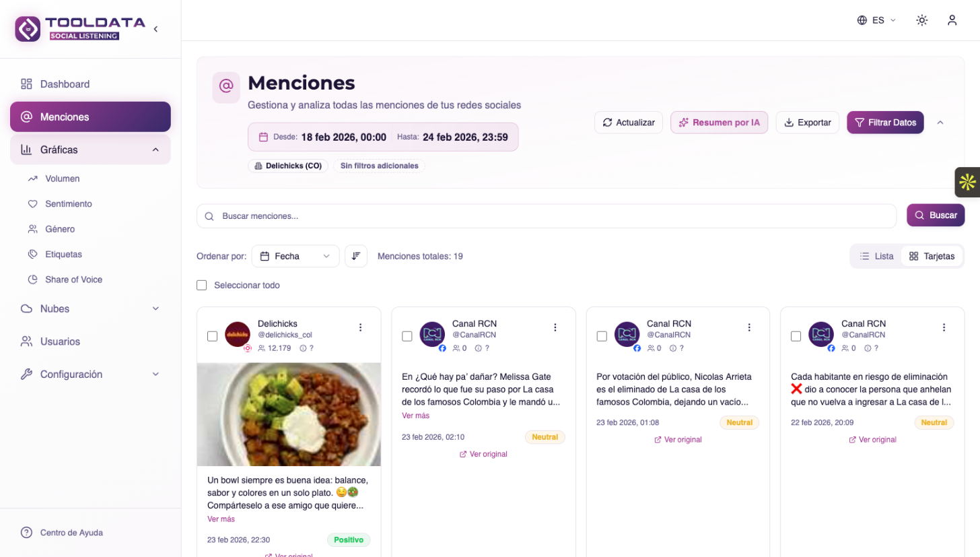Click Canal RCN avatar on Nicolas Arrieta card
980x557 pixels.
[627, 335]
